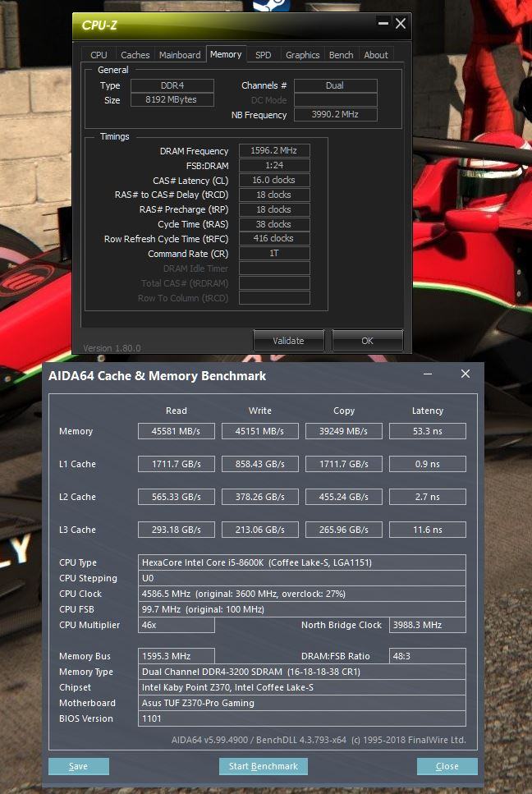
Task: Click the L3 Cache Copy 265.96 GB/s cell
Action: coord(344,530)
